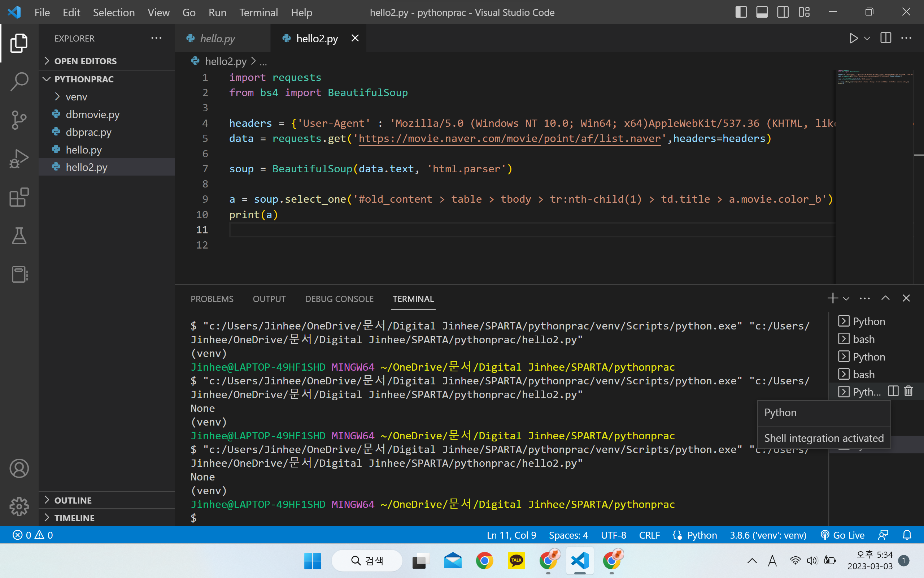Click the feedback icon in status bar
The height and width of the screenshot is (578, 924).
tap(883, 535)
